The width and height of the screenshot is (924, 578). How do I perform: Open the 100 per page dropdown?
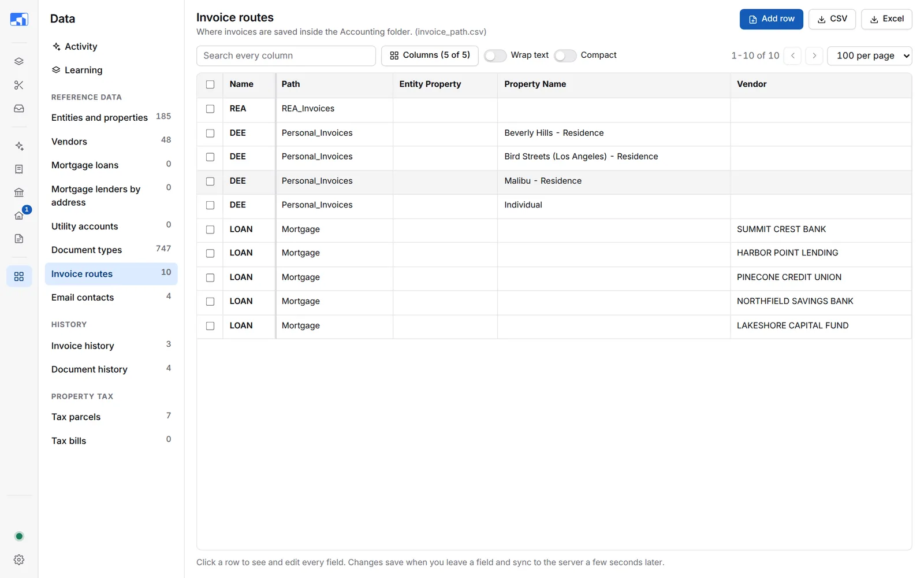[870, 55]
